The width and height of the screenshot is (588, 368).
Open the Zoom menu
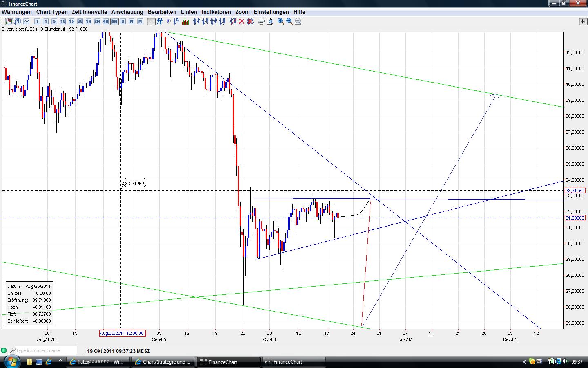[243, 12]
